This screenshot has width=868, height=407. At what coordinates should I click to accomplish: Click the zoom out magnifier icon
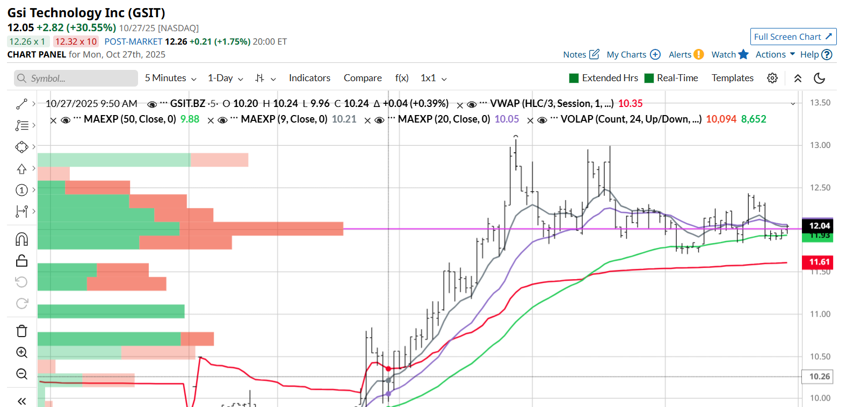(x=21, y=374)
